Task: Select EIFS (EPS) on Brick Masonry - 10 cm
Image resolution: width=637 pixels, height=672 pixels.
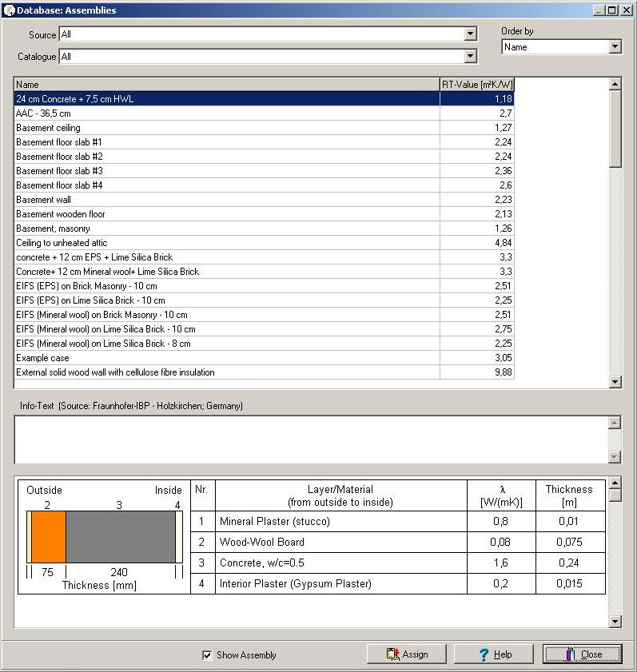Action: coord(264,286)
